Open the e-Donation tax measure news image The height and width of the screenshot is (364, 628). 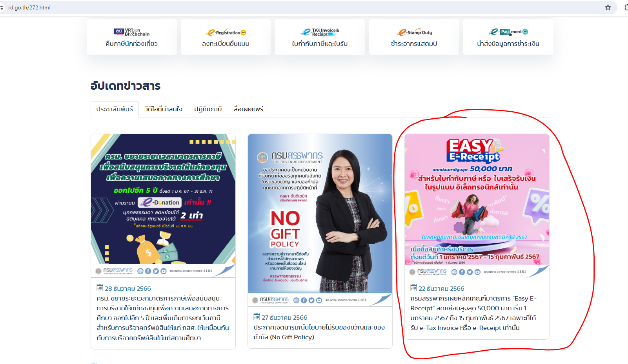(163, 206)
